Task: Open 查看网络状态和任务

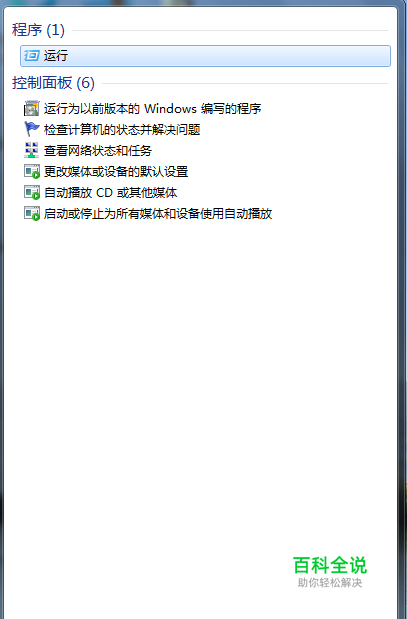Action: [x=98, y=150]
